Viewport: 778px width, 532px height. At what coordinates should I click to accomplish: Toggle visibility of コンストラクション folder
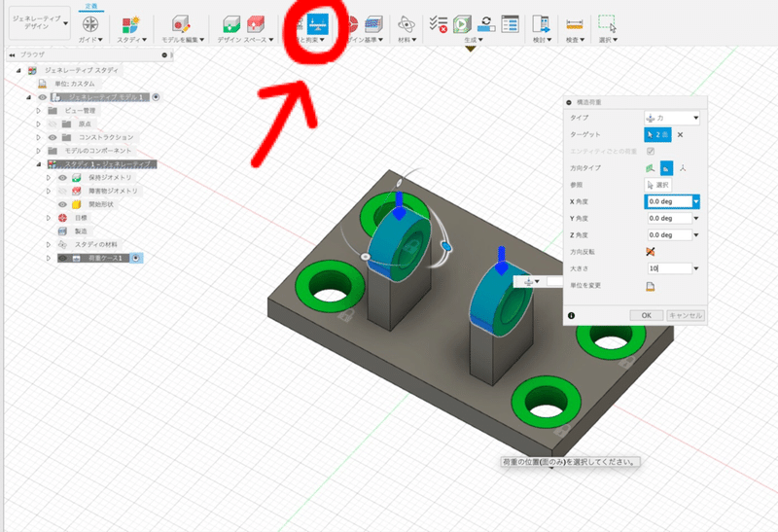[x=53, y=137]
